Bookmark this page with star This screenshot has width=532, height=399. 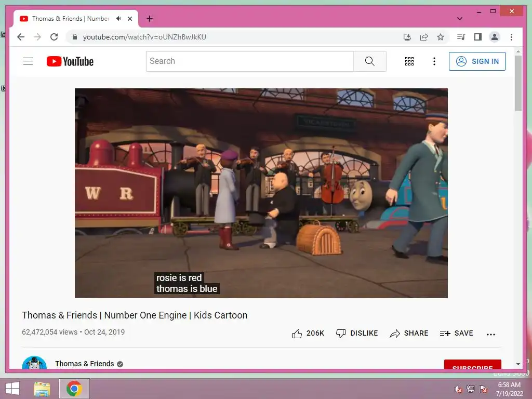[441, 37]
